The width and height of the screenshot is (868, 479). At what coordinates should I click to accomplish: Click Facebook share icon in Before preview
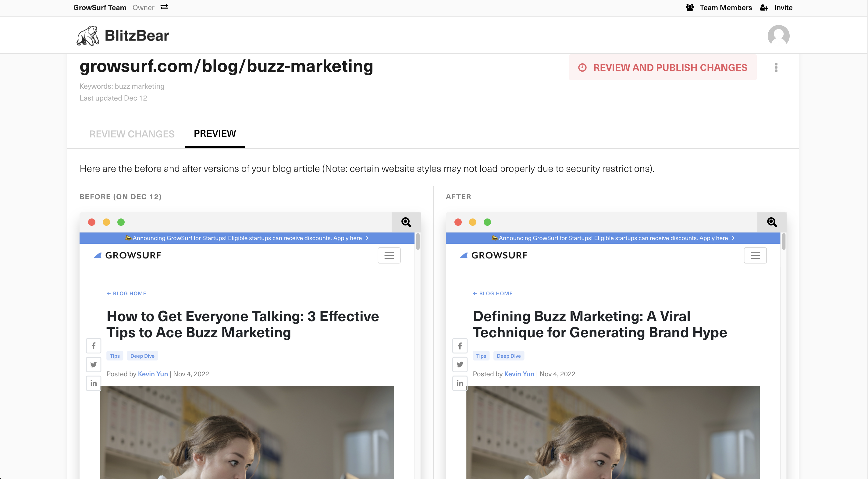coord(94,346)
